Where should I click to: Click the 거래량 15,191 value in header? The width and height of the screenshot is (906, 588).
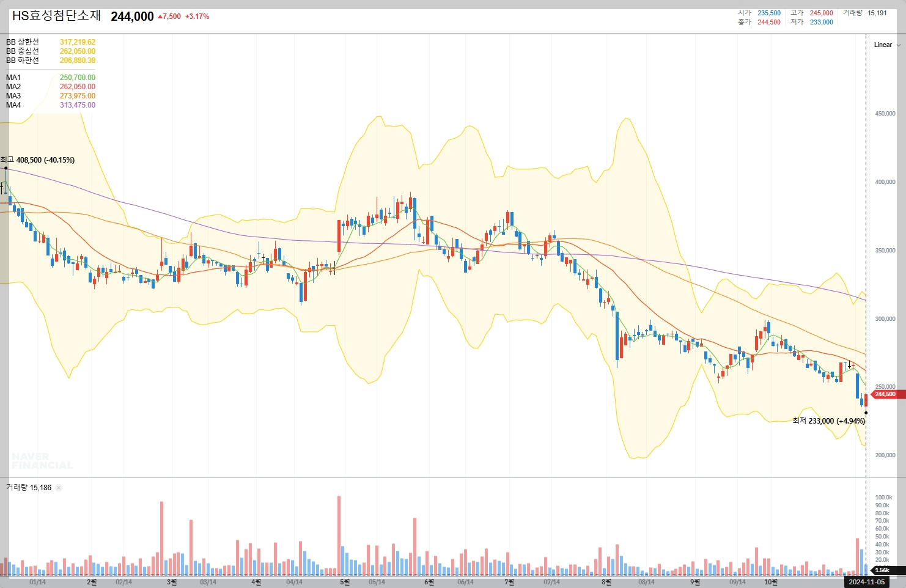pos(877,13)
